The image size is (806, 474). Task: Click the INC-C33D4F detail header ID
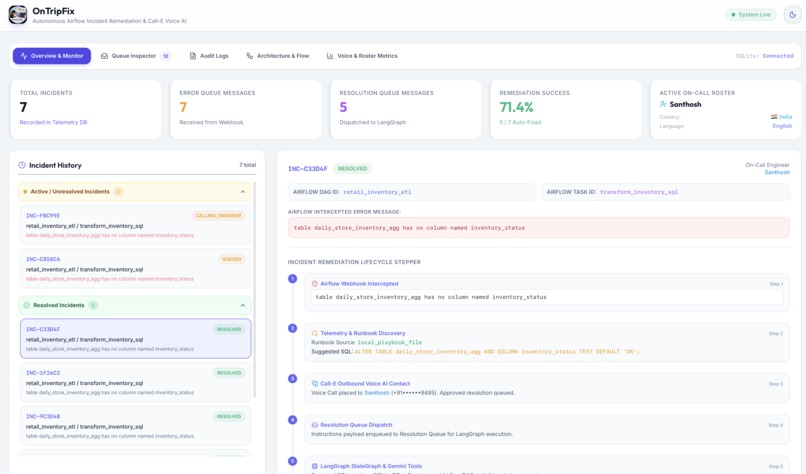point(307,169)
